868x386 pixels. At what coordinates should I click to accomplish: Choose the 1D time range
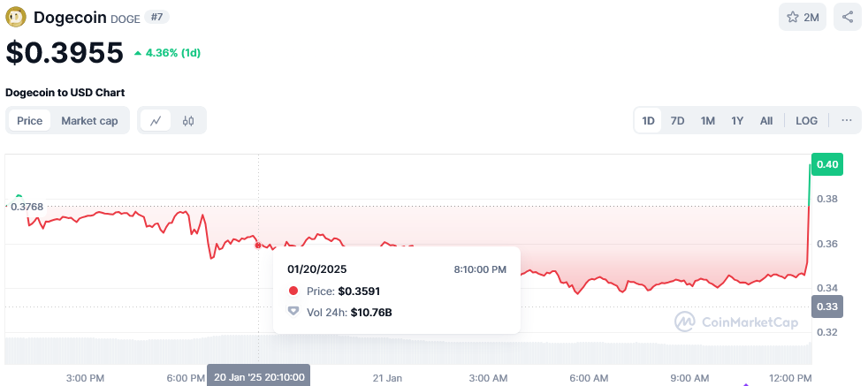coord(648,120)
